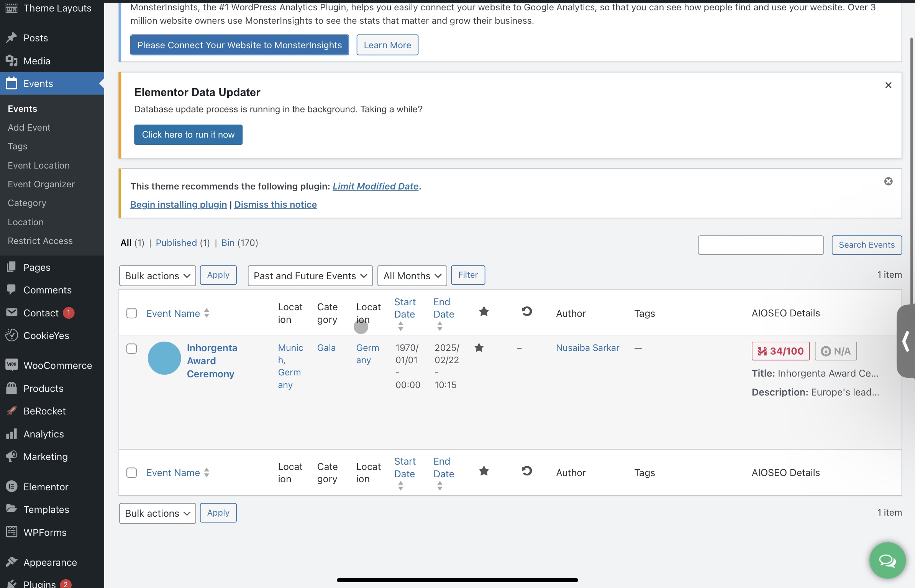
Task: Sort by Start Date in the top table header
Action: coord(405,314)
